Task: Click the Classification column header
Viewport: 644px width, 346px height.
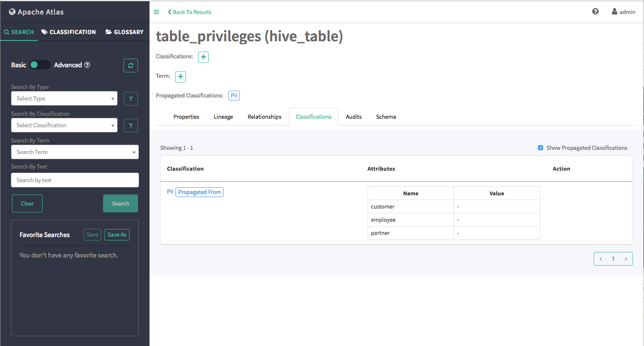Action: pos(185,169)
